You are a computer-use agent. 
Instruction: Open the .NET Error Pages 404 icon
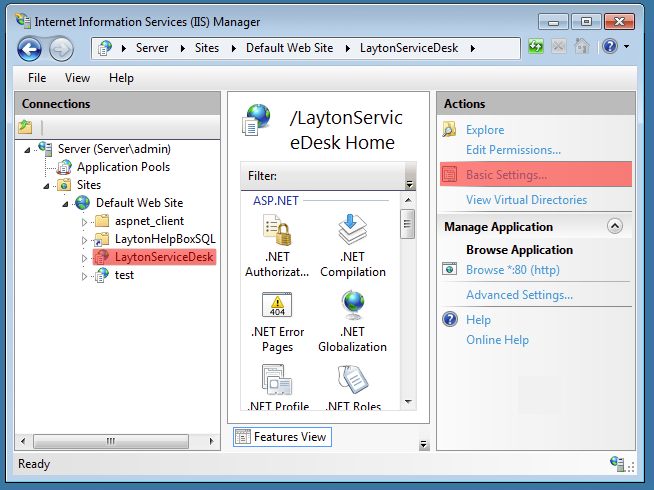click(277, 304)
